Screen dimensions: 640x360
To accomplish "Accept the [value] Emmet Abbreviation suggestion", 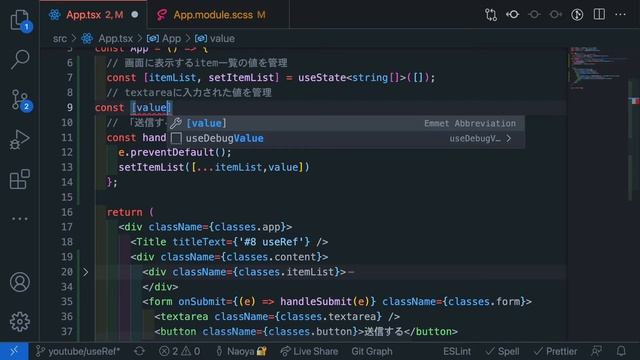I will pos(345,123).
